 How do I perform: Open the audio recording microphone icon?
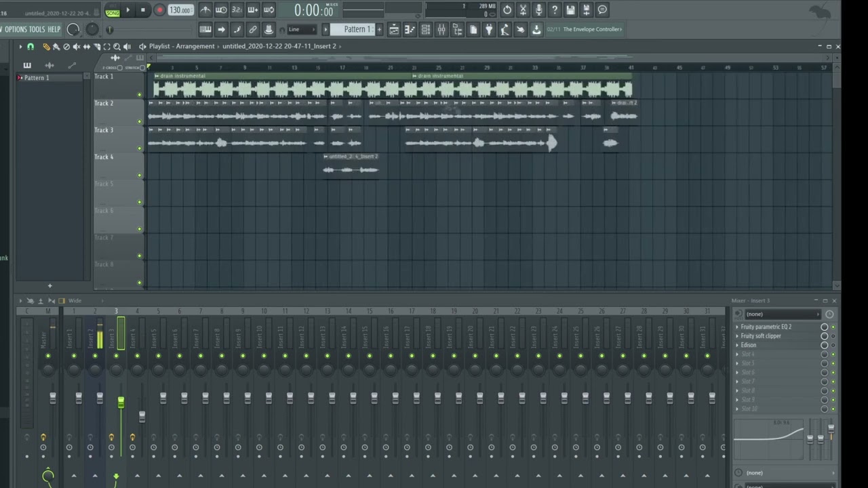(538, 10)
